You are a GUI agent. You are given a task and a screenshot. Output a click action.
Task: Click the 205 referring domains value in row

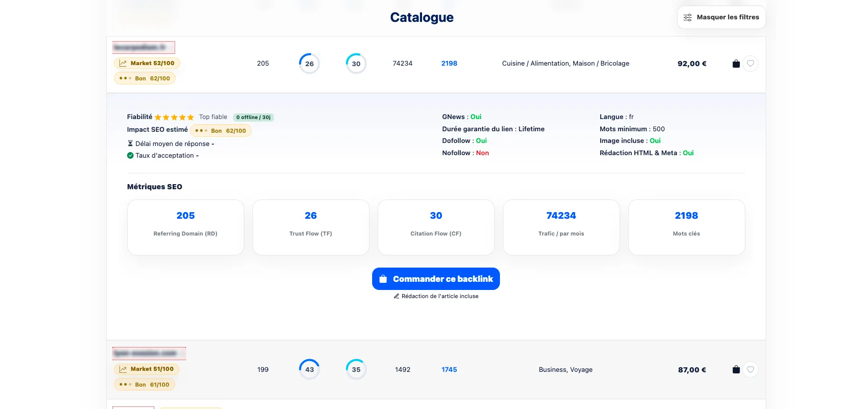263,64
